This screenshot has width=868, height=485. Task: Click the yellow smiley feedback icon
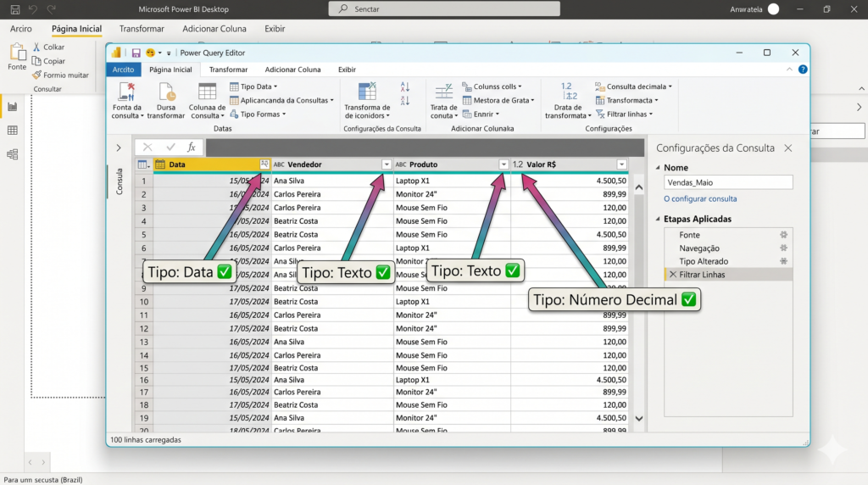click(x=150, y=53)
